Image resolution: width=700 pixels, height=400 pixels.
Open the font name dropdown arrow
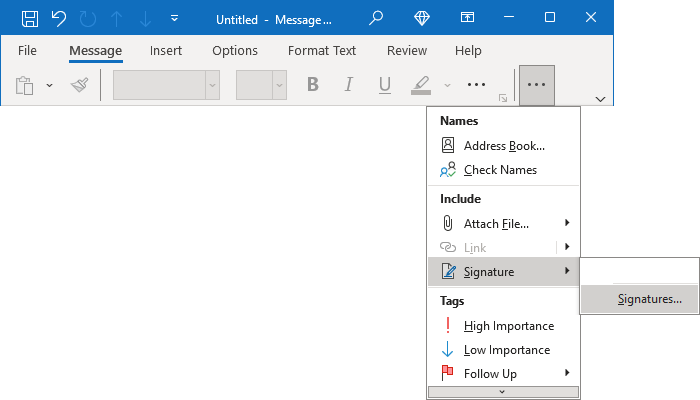pos(212,85)
